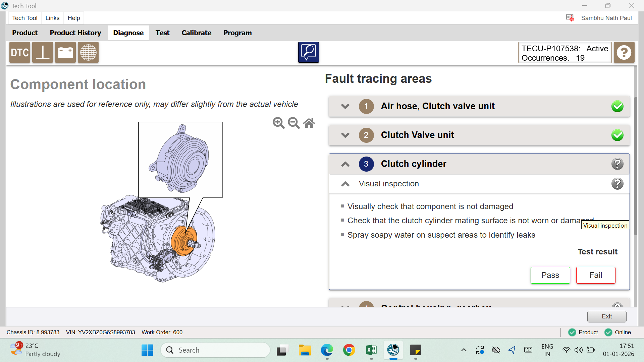Mark the test result as Pass
The height and width of the screenshot is (362, 644).
coord(550,275)
